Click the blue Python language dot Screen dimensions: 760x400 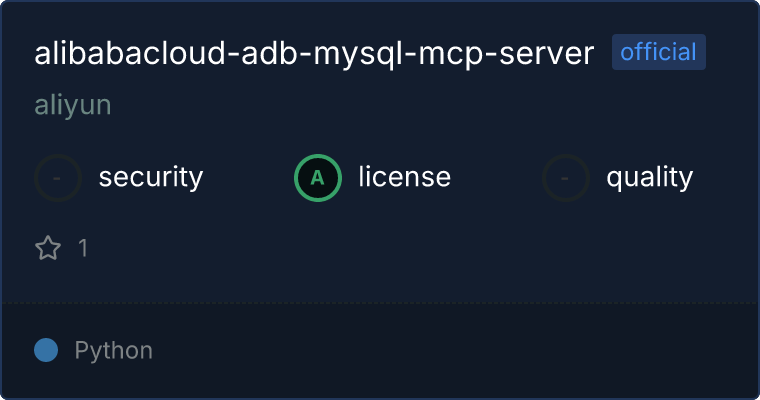click(x=46, y=350)
